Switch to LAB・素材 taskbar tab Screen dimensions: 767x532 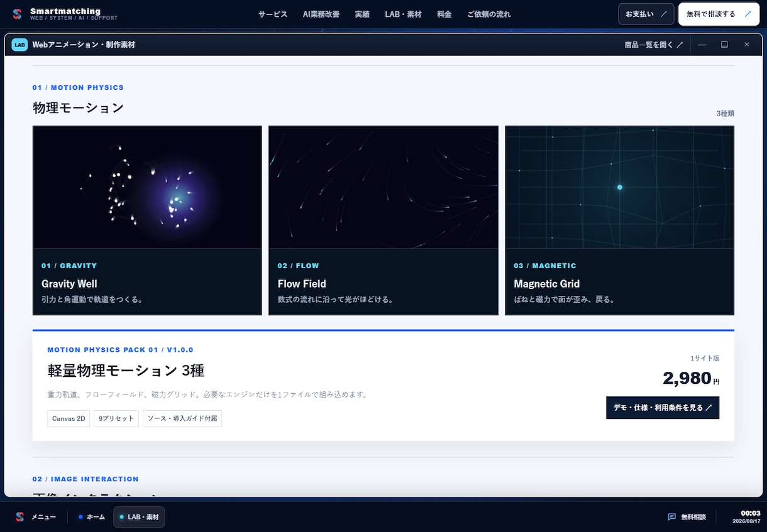pos(139,517)
